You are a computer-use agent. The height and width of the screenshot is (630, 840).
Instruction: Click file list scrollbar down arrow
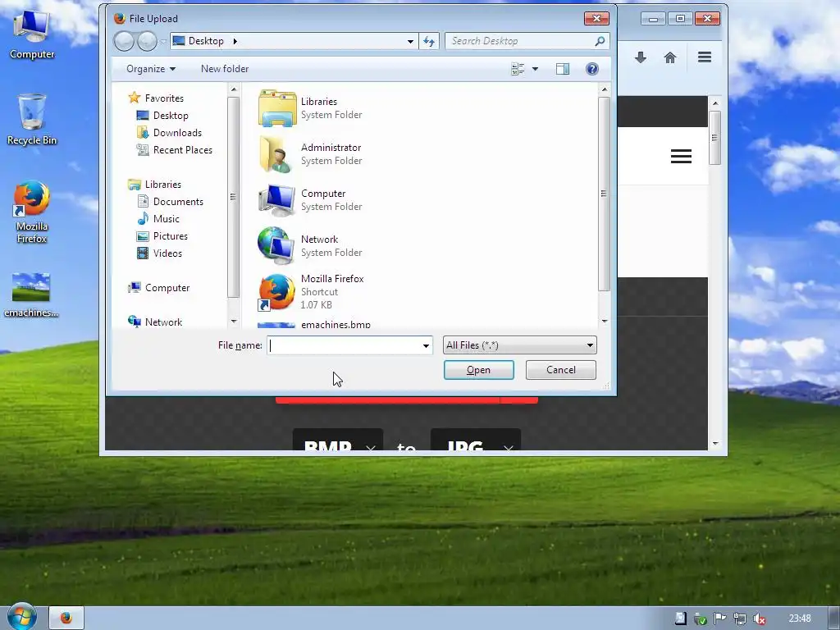tap(605, 321)
